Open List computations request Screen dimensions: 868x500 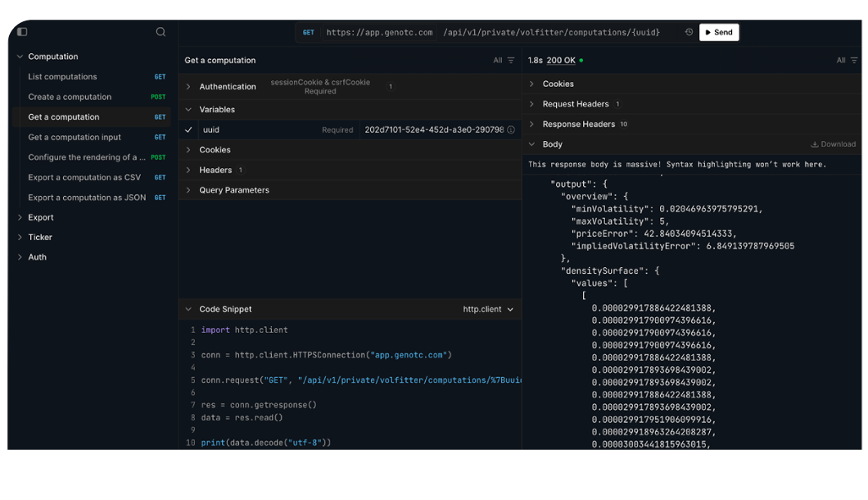pos(92,76)
